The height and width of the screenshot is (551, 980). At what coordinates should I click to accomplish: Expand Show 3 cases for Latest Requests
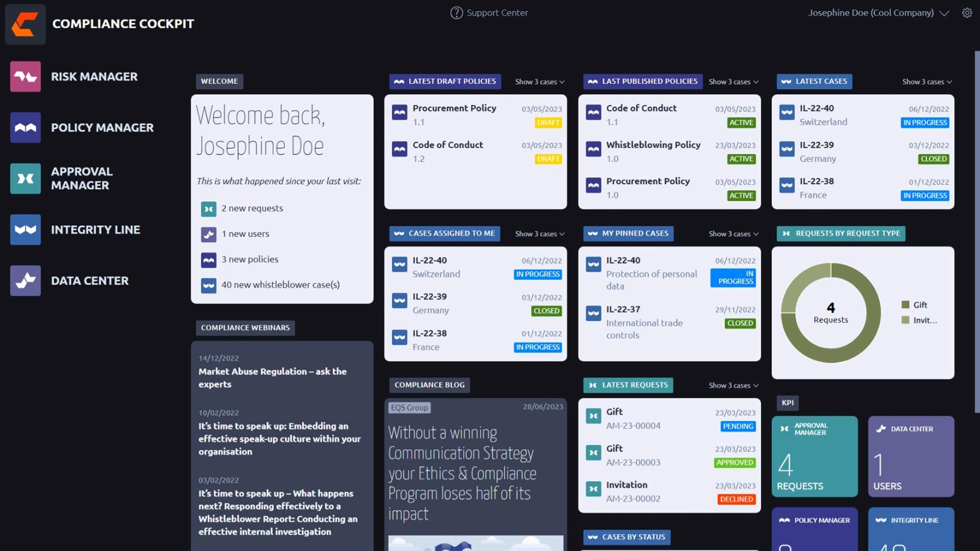click(x=733, y=385)
